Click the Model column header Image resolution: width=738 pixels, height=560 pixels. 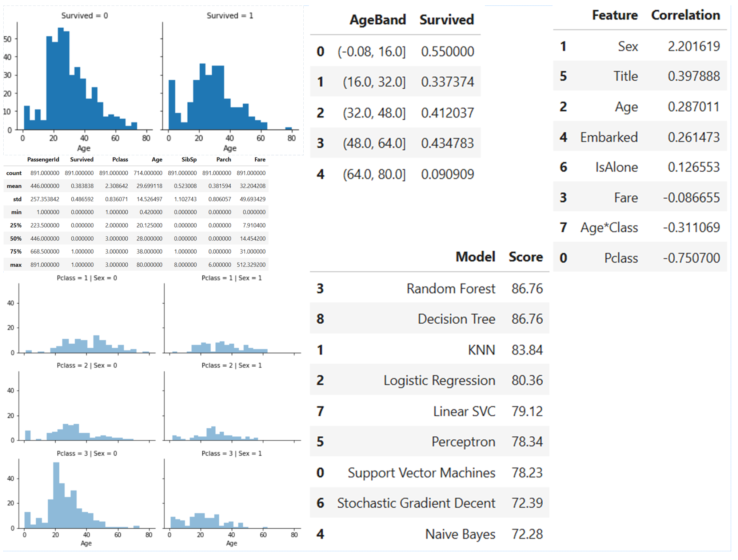pyautogui.click(x=475, y=257)
